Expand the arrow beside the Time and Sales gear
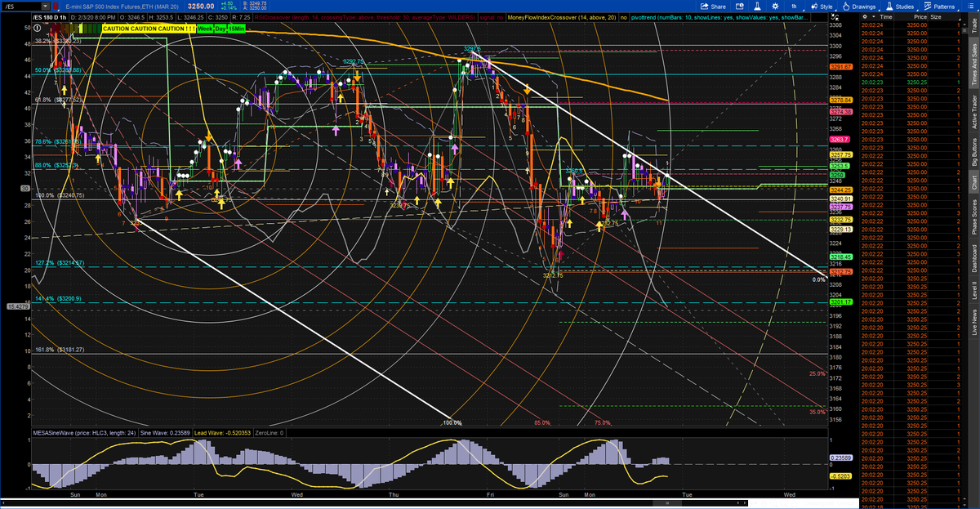This screenshot has height=509, width=980. [x=874, y=16]
